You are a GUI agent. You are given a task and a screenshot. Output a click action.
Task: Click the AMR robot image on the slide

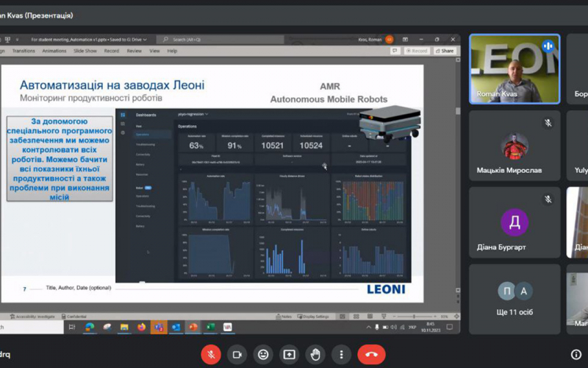point(390,124)
